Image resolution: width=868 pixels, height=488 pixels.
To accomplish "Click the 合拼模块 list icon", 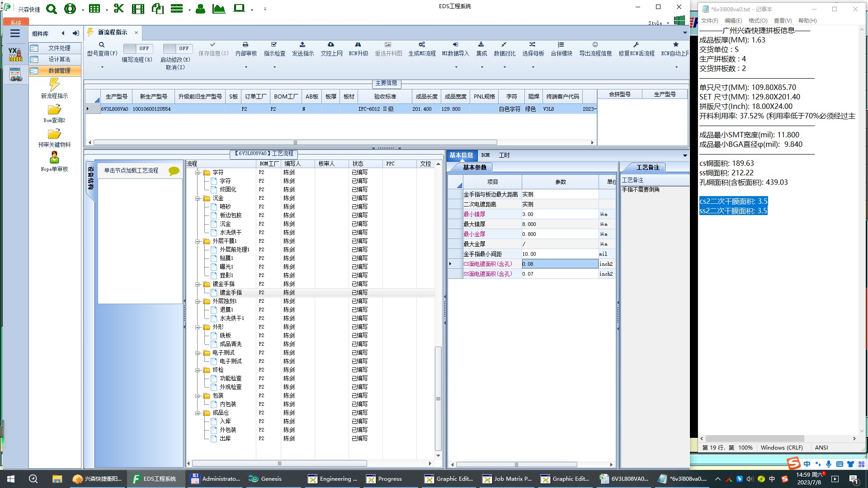I will tap(561, 45).
